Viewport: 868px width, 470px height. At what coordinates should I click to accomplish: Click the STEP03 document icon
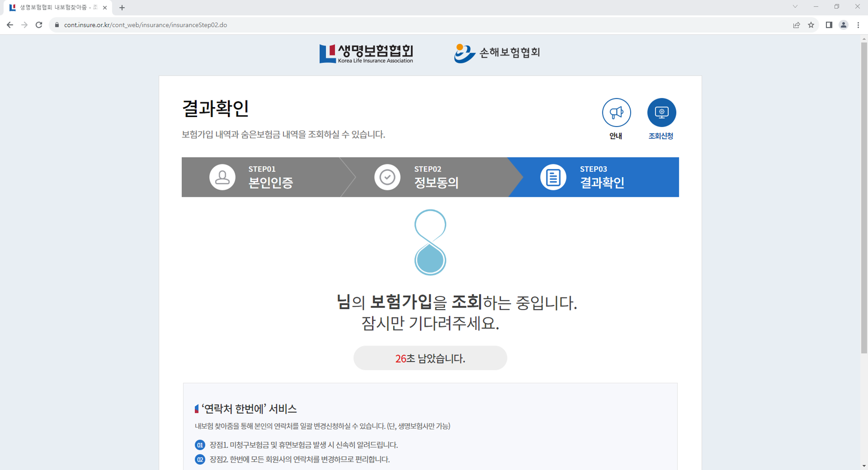553,177
